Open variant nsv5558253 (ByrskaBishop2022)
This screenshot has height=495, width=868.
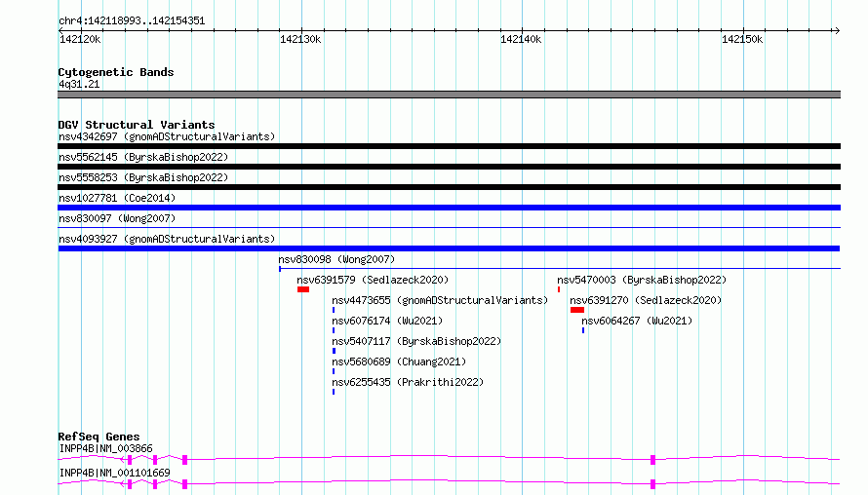point(143,177)
